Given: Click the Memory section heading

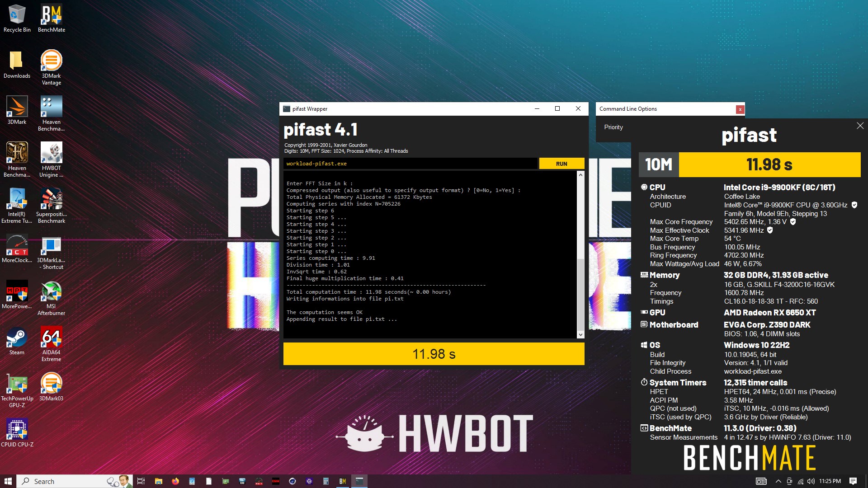Looking at the screenshot, I should (664, 275).
